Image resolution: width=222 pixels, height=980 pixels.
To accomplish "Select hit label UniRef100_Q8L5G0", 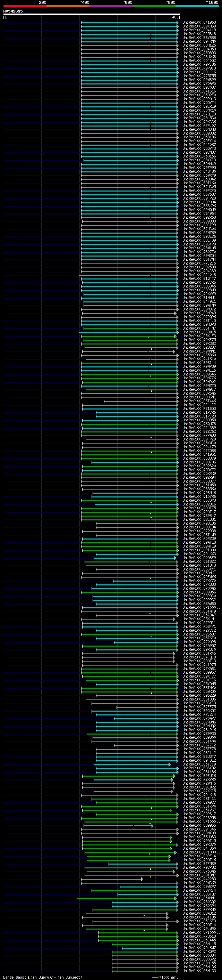I will [x=199, y=118].
